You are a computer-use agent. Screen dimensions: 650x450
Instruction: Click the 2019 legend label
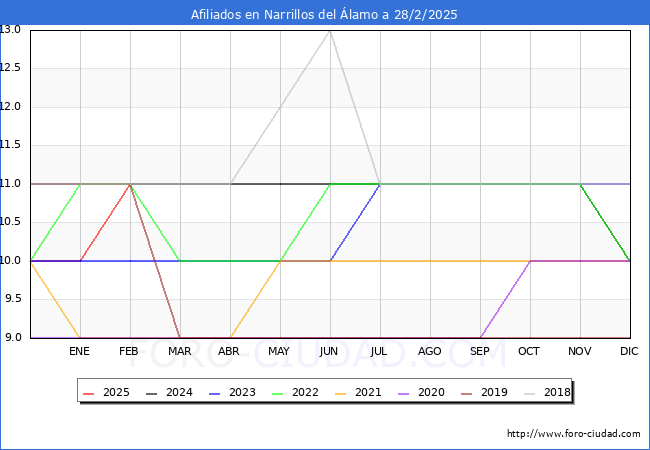(494, 392)
